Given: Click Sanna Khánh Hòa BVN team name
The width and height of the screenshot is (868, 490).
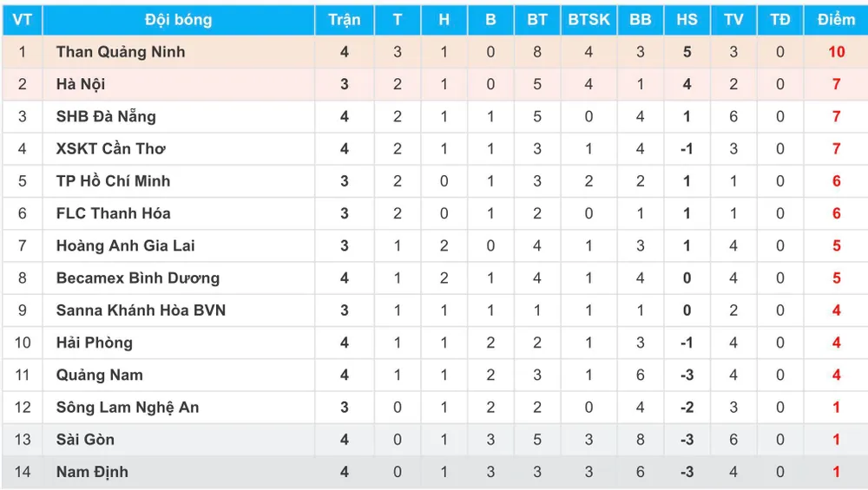Looking at the screenshot, I should 141,310.
